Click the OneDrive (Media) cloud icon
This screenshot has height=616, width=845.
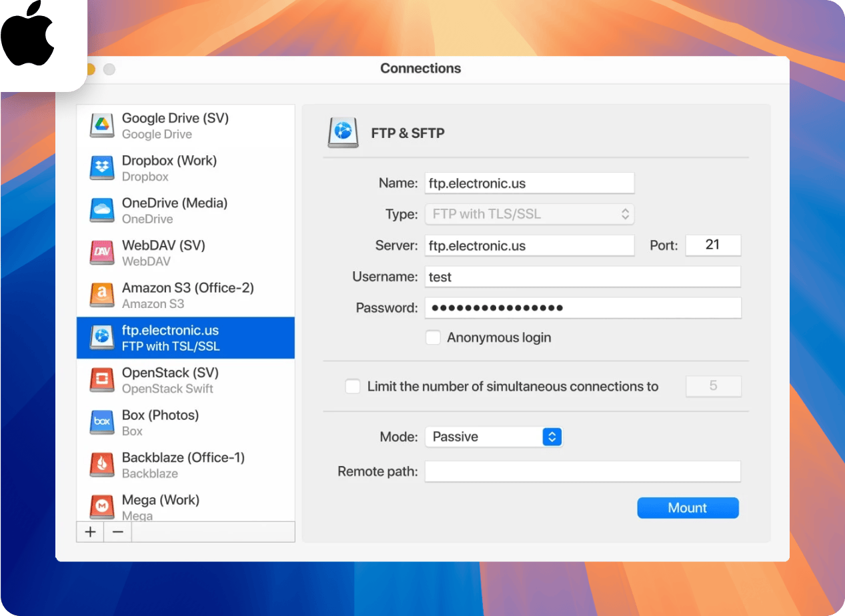101,210
